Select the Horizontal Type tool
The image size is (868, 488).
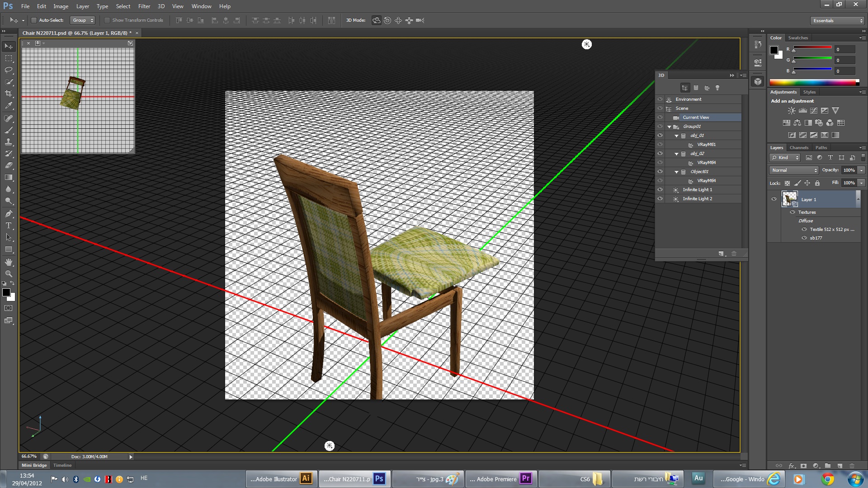click(9, 225)
